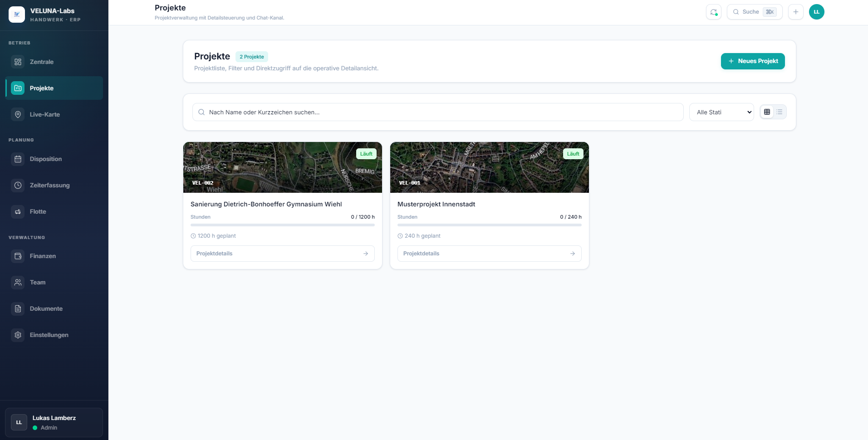Click the plus icon beside the search box
Screen dimensions: 868x440
coord(795,12)
